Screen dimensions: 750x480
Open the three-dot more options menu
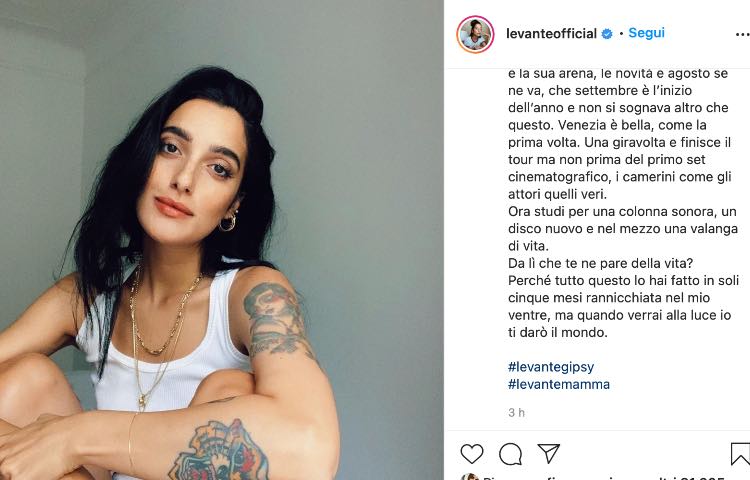point(742,34)
